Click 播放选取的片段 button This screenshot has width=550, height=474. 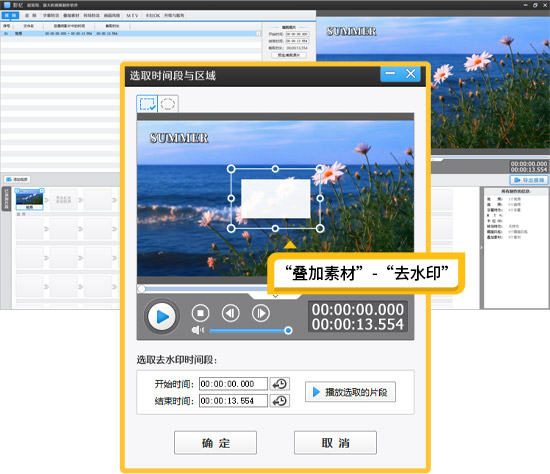point(350,392)
